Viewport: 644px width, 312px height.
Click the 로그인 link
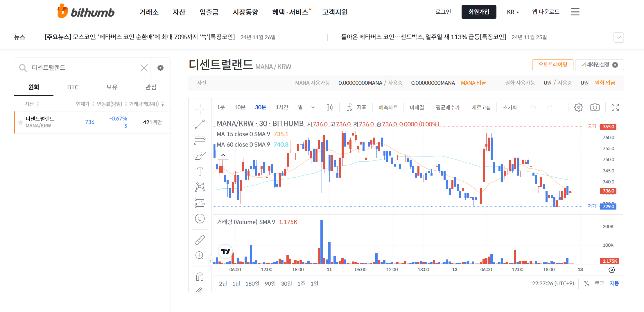pyautogui.click(x=443, y=12)
